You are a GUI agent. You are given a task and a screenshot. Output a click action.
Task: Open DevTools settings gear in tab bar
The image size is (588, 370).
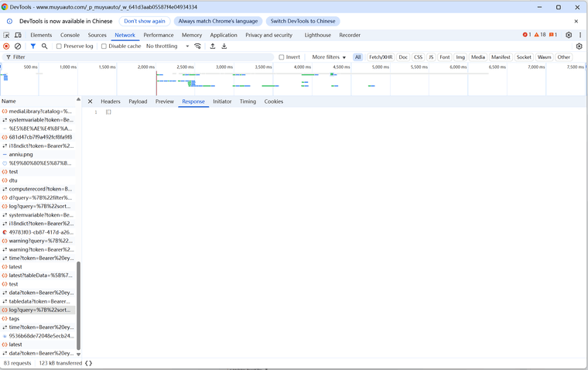click(569, 35)
